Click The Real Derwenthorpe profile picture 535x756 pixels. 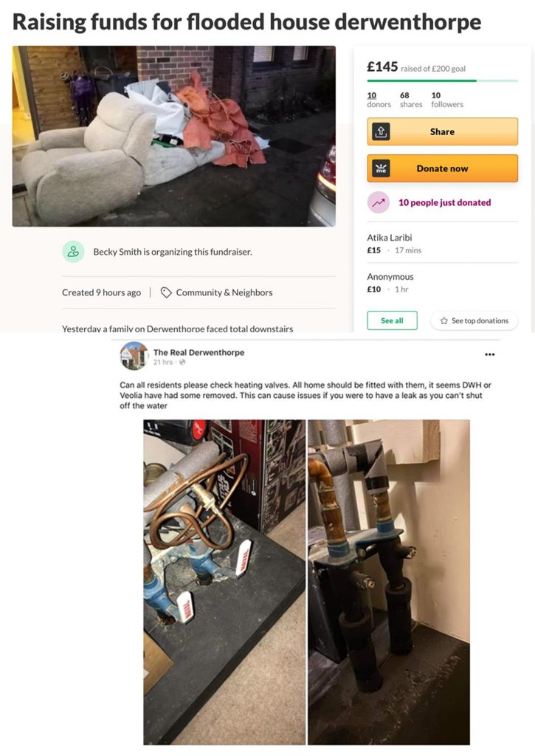(x=134, y=356)
